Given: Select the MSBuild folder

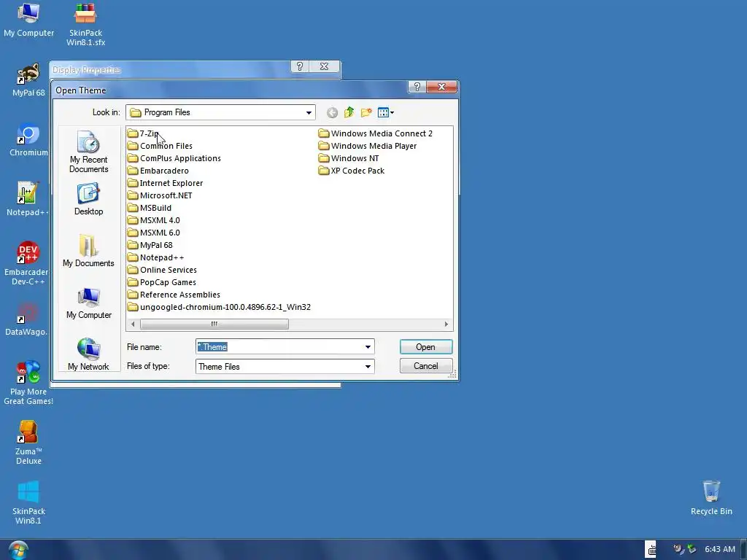Looking at the screenshot, I should 150,208.
